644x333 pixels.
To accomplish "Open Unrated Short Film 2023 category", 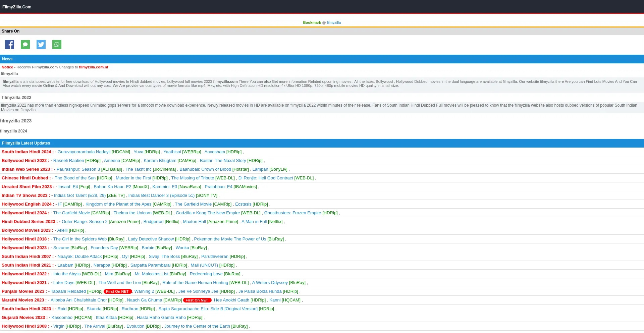I will click(x=27, y=187).
